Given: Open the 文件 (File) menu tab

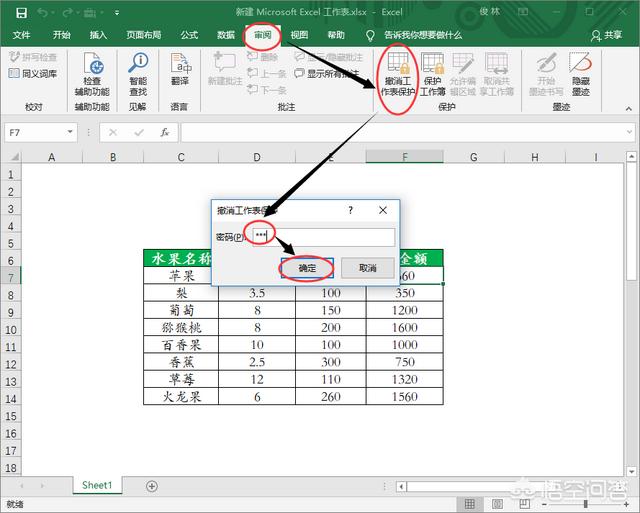Looking at the screenshot, I should [22, 34].
